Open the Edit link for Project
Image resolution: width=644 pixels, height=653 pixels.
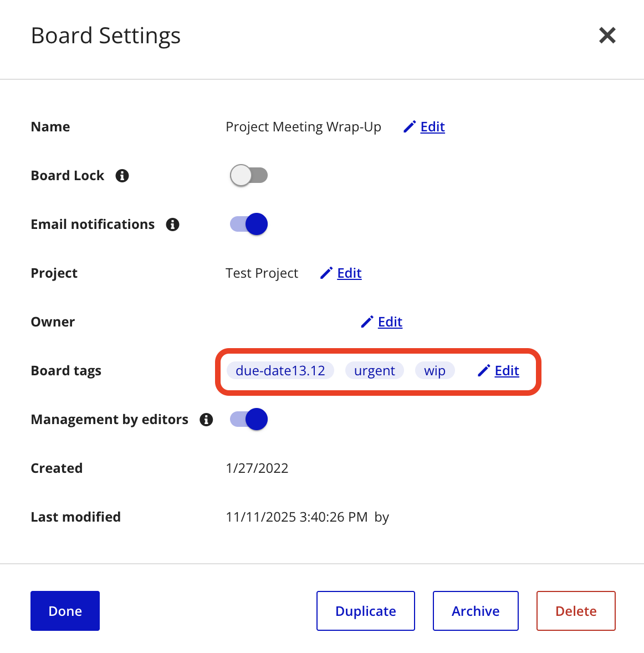(349, 273)
